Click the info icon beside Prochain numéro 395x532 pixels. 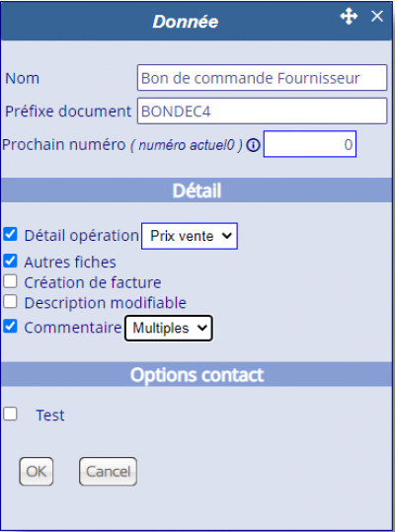(x=253, y=145)
